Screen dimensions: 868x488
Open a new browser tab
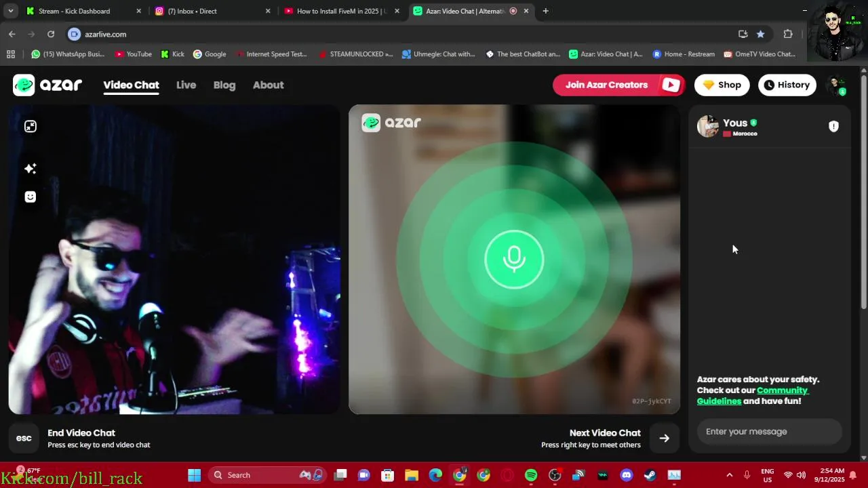(x=545, y=11)
